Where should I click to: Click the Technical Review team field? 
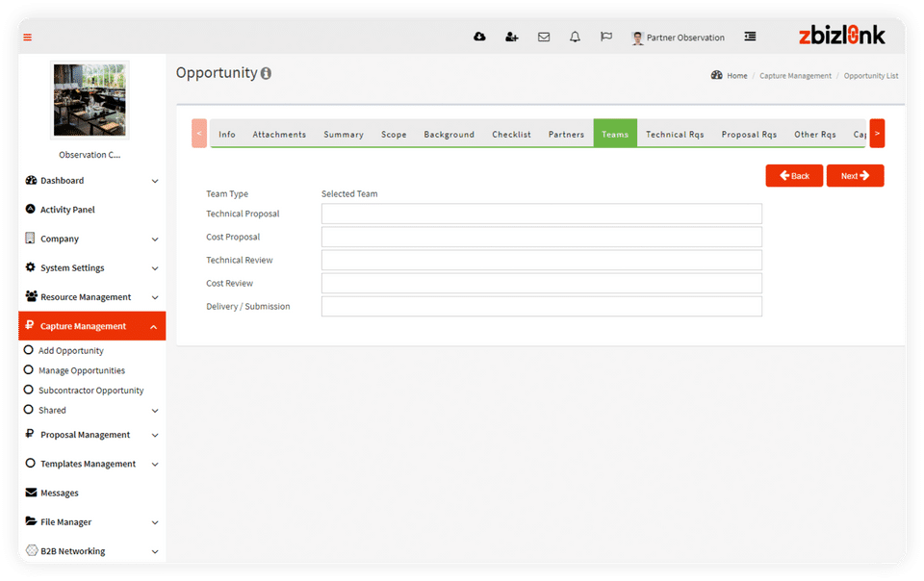click(542, 260)
